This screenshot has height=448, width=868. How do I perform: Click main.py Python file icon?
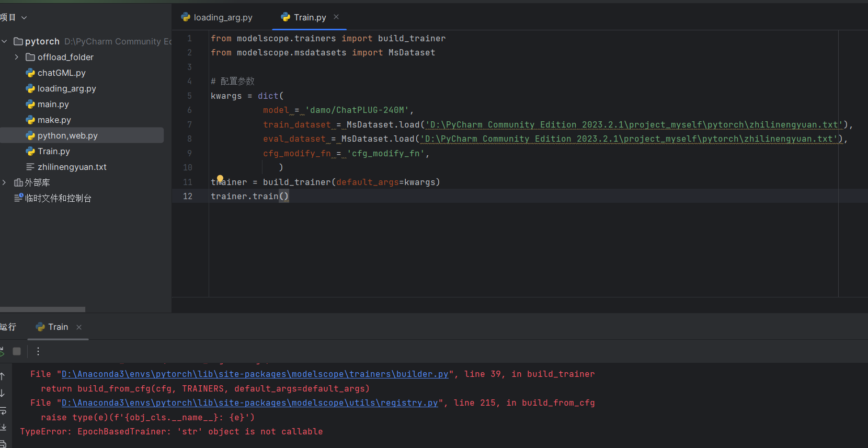coord(30,104)
